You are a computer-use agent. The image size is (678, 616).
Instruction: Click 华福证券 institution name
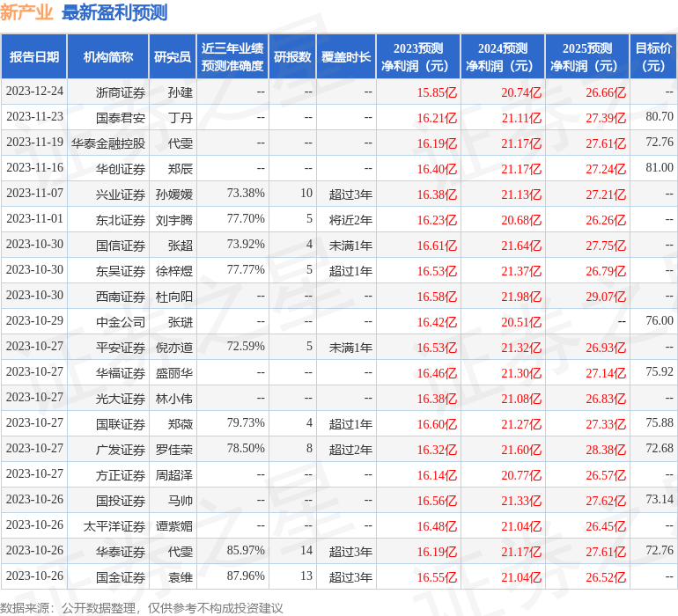click(x=121, y=373)
